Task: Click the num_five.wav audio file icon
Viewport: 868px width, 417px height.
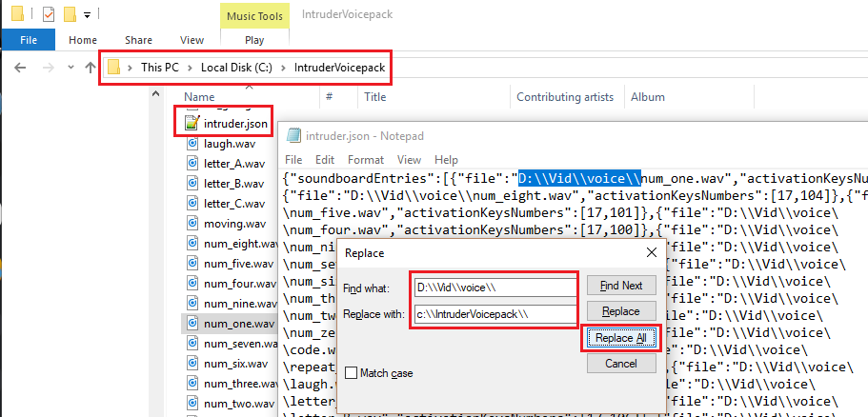Action: coord(192,264)
